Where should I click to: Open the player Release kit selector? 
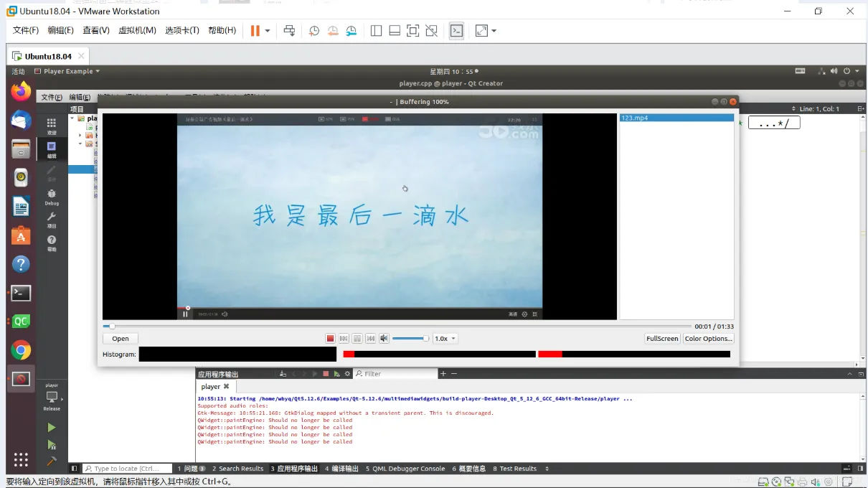click(52, 397)
